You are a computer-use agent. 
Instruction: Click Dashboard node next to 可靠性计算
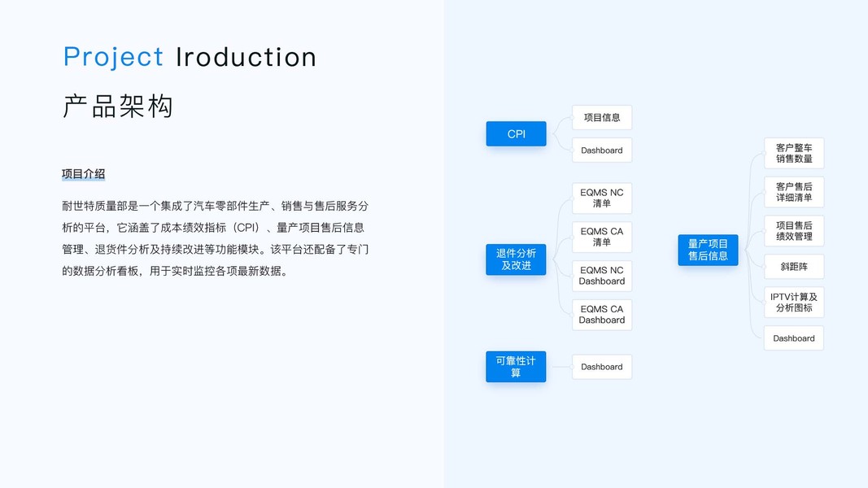point(602,367)
